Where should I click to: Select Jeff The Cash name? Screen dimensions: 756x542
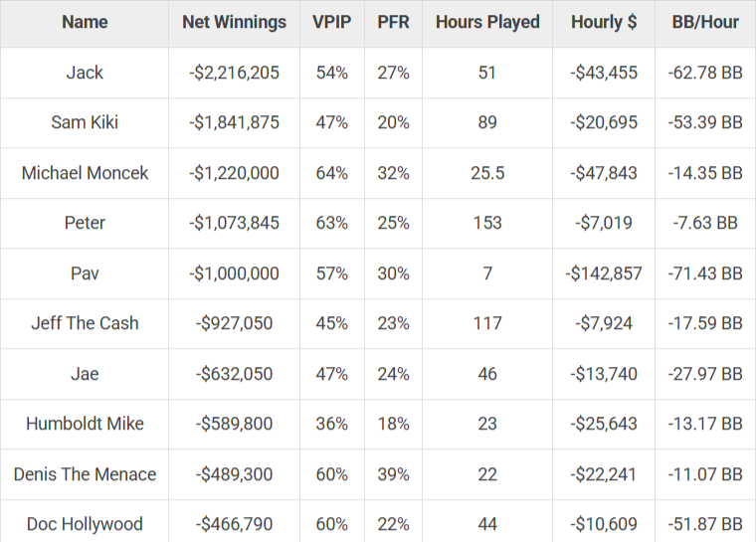tap(85, 323)
